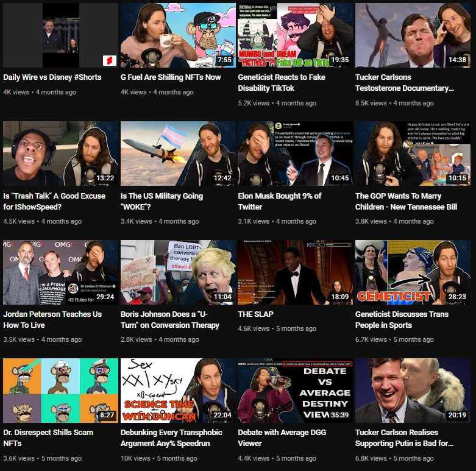Open THE SLAP video thumbnail
Screen dimensions: 476x471
coord(296,272)
